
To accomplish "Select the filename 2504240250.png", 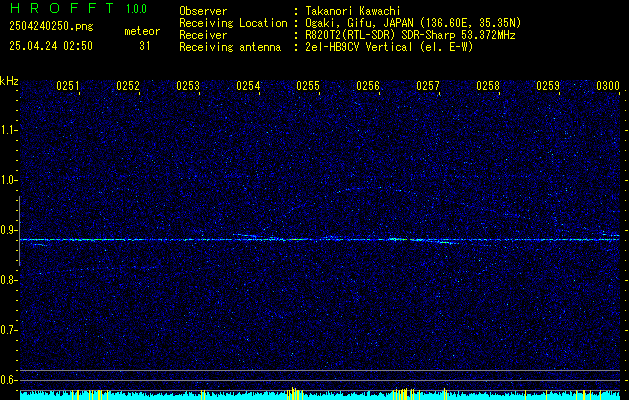I will coord(51,26).
